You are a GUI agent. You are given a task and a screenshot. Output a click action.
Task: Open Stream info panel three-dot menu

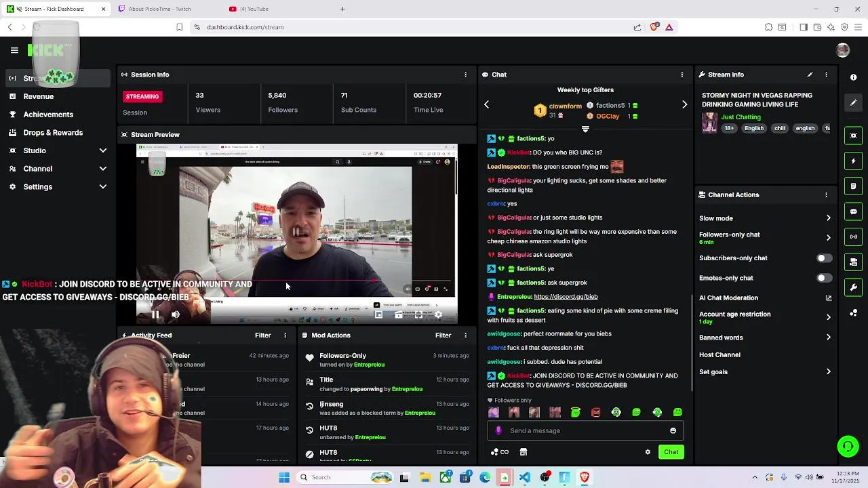tap(826, 75)
